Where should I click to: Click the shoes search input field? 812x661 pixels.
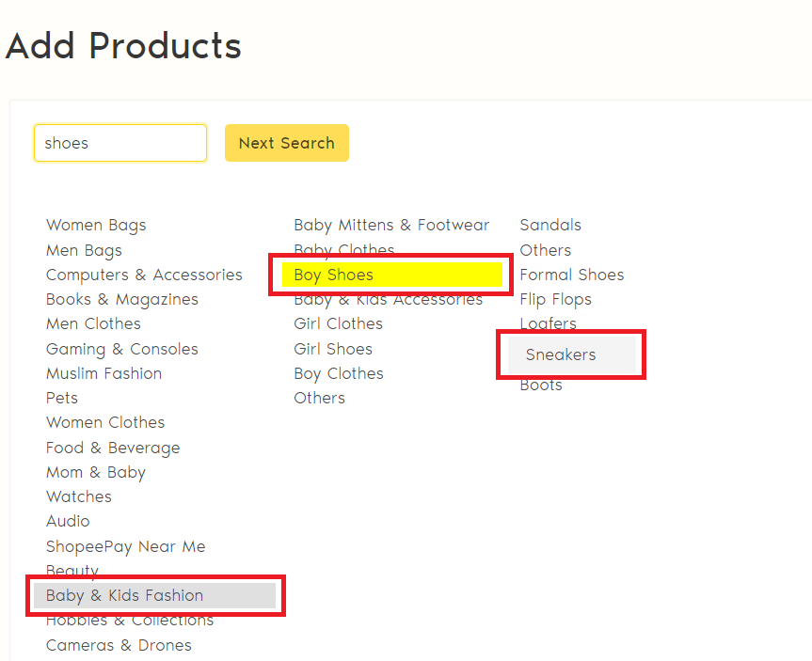[x=120, y=143]
